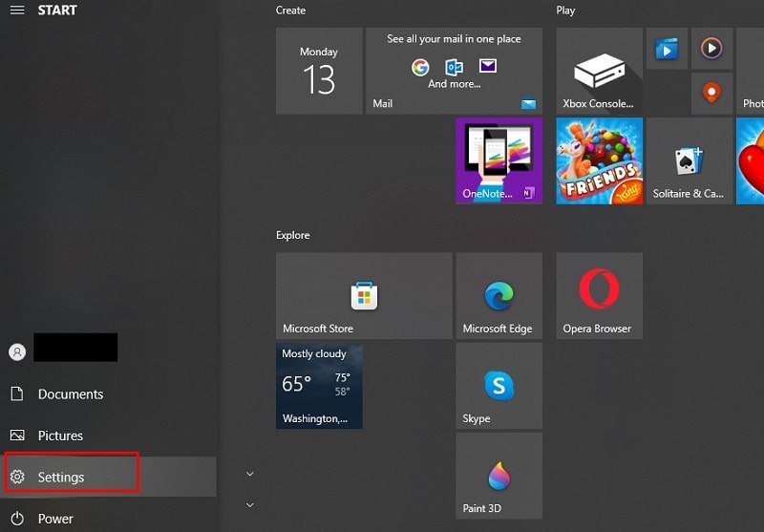Image resolution: width=764 pixels, height=532 pixels.
Task: Click the Explore group heading
Action: 293,235
